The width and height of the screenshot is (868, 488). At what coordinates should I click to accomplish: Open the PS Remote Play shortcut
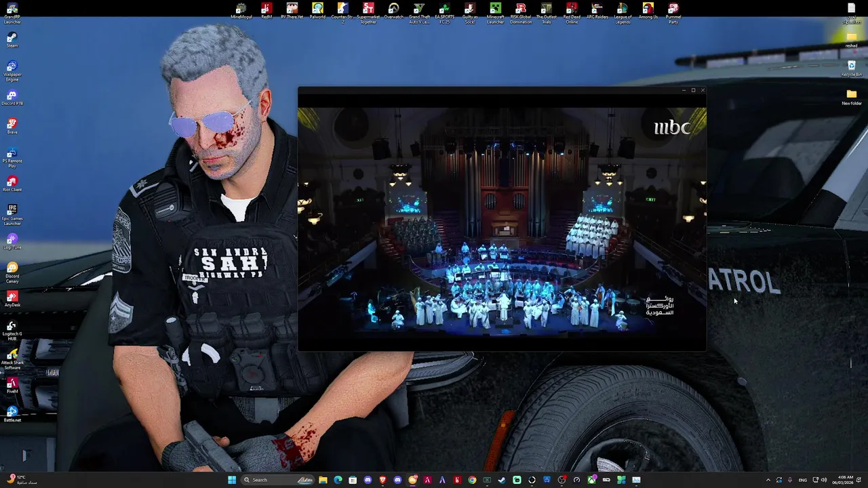point(12,157)
